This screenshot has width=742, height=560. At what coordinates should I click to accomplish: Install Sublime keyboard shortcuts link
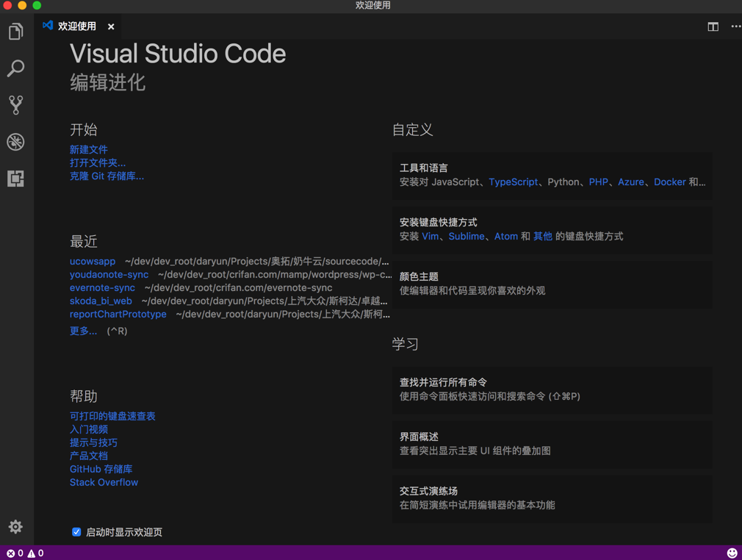click(466, 236)
